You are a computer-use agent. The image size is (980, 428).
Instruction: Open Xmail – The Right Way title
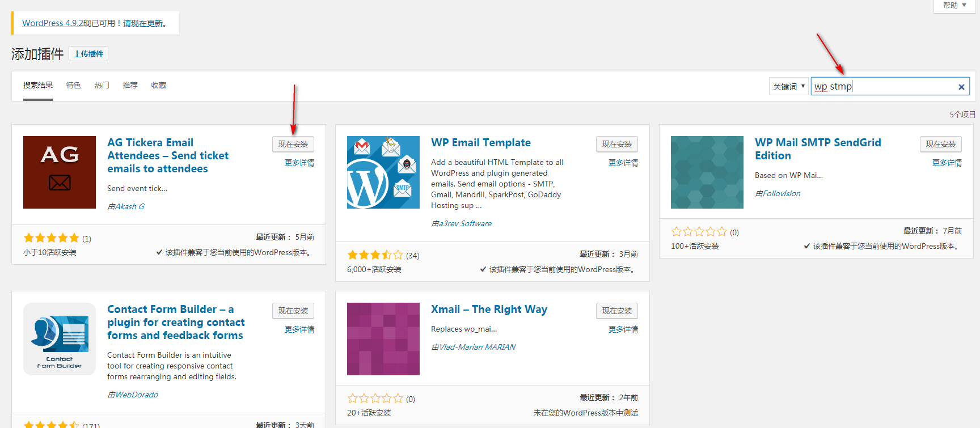pyautogui.click(x=489, y=309)
